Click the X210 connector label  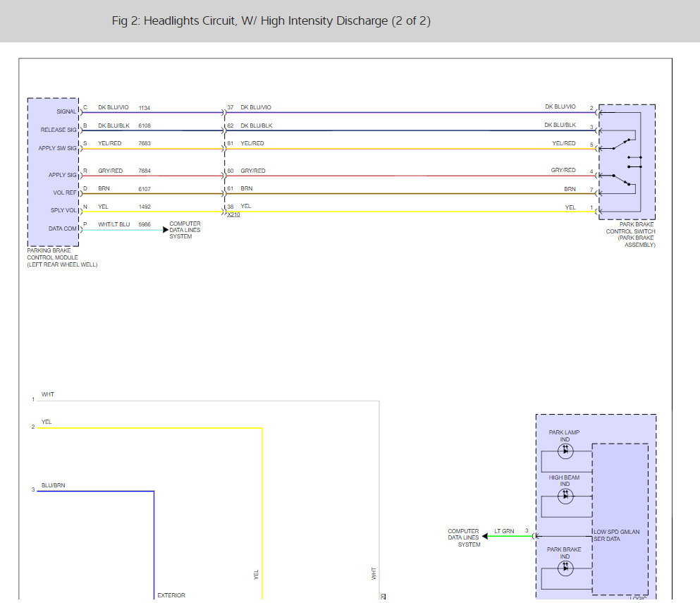233,214
